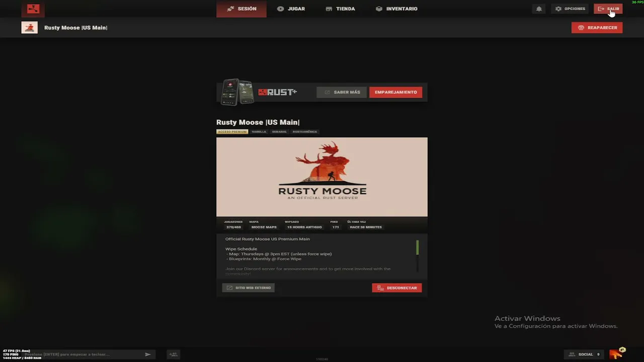Open the notifications bell

539,9
